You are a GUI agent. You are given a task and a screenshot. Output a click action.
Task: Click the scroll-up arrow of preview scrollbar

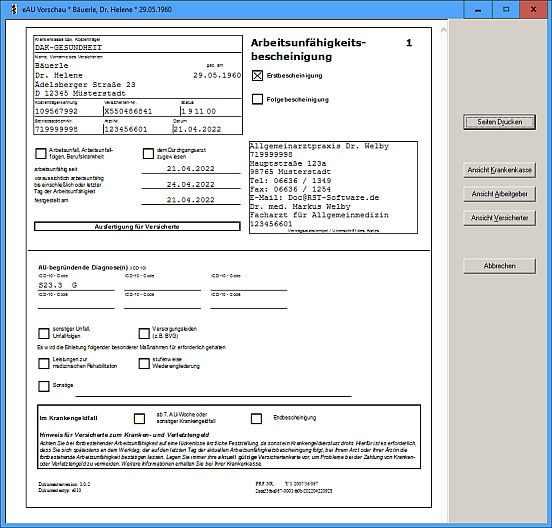(x=444, y=30)
